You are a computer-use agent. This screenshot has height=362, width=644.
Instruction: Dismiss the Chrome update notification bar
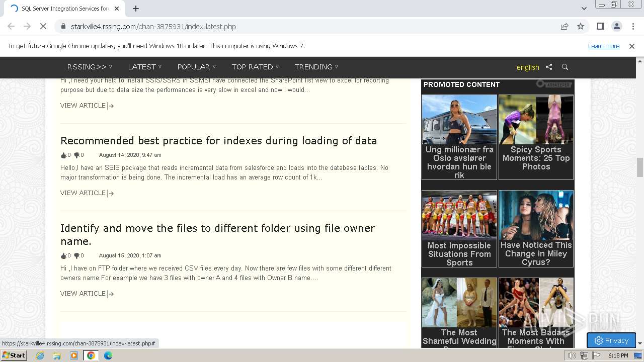click(x=632, y=46)
